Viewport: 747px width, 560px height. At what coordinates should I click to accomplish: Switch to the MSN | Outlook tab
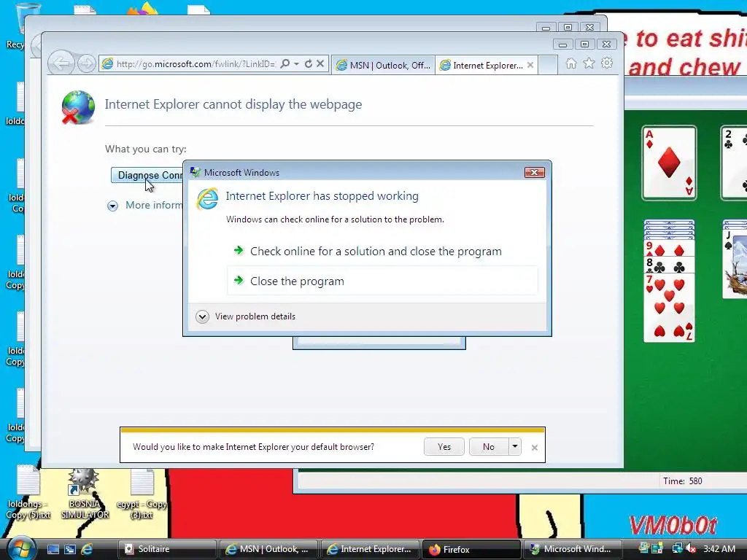tap(384, 65)
